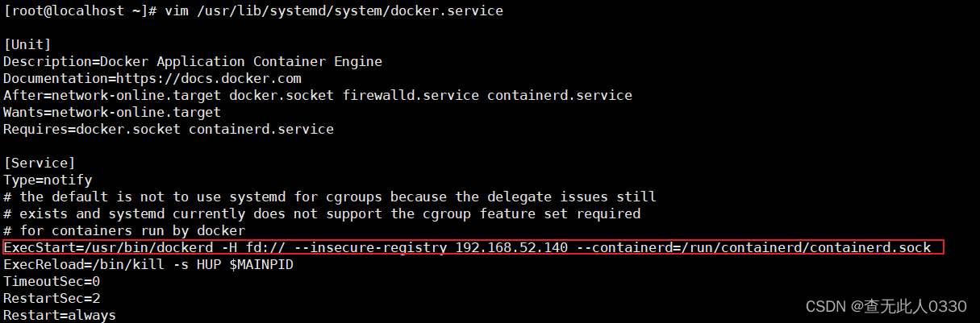This screenshot has height=323, width=980.
Task: Place cursor on the Description line
Action: pos(193,61)
